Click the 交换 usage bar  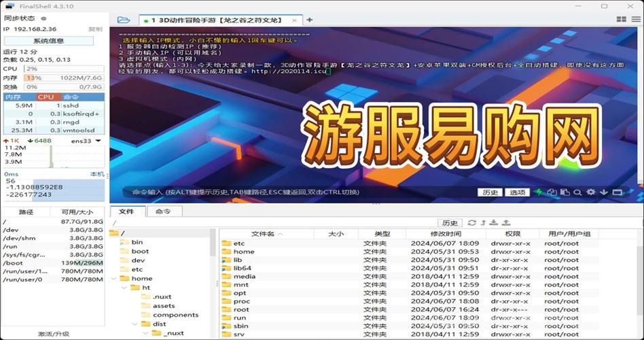[x=64, y=87]
